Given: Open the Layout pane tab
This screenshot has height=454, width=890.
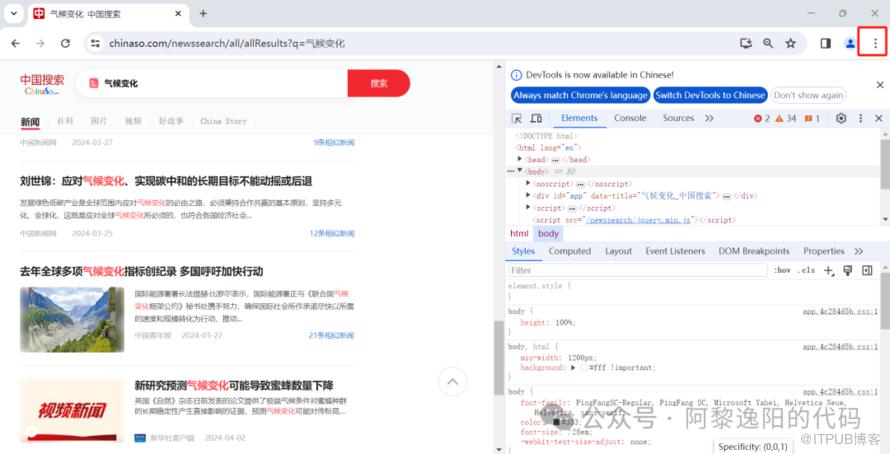Looking at the screenshot, I should (x=618, y=251).
